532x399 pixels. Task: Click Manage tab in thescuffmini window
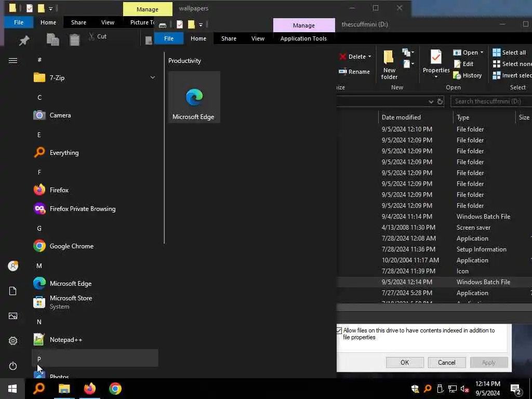304,25
